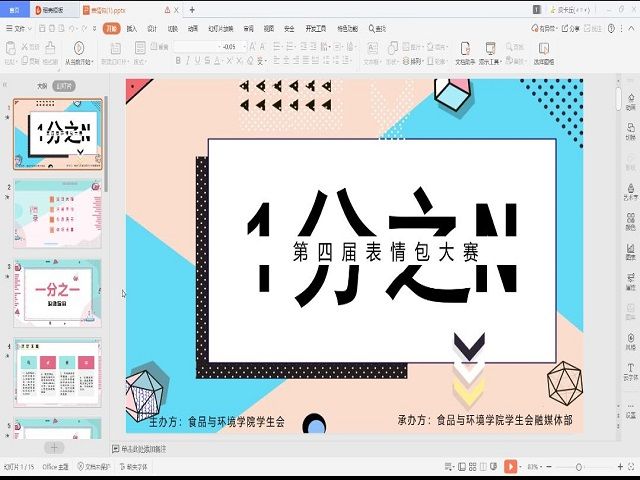Switch panel to 幻灯片 slides view

[x=64, y=86]
